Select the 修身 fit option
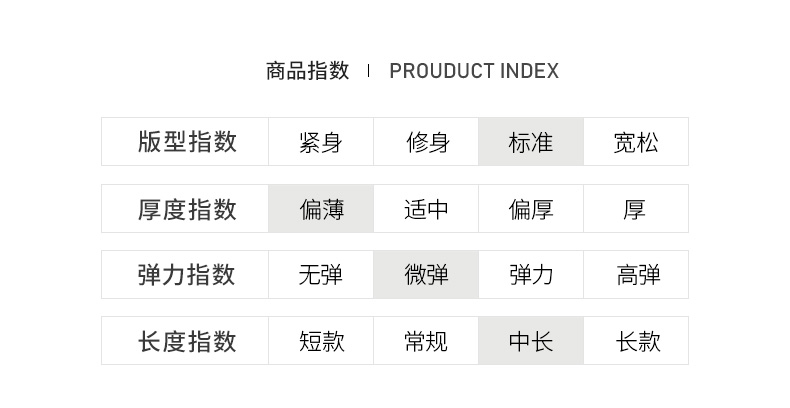This screenshot has width=790, height=408. coord(426,142)
